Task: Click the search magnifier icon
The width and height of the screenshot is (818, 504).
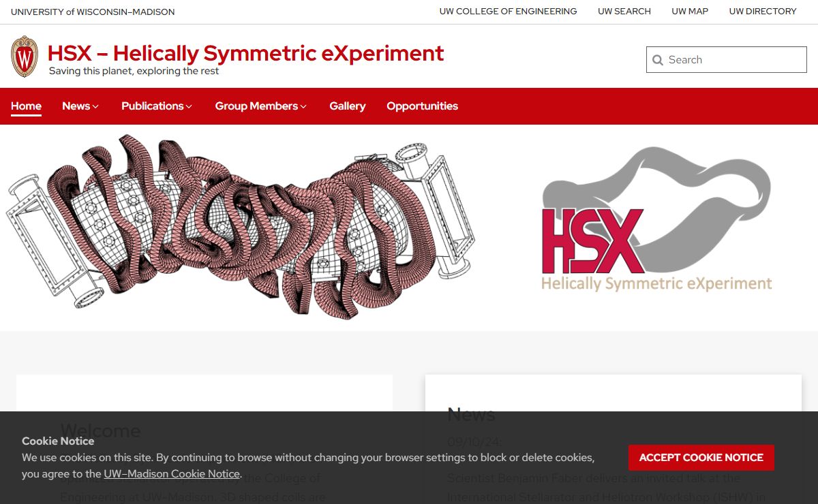Action: click(x=658, y=60)
